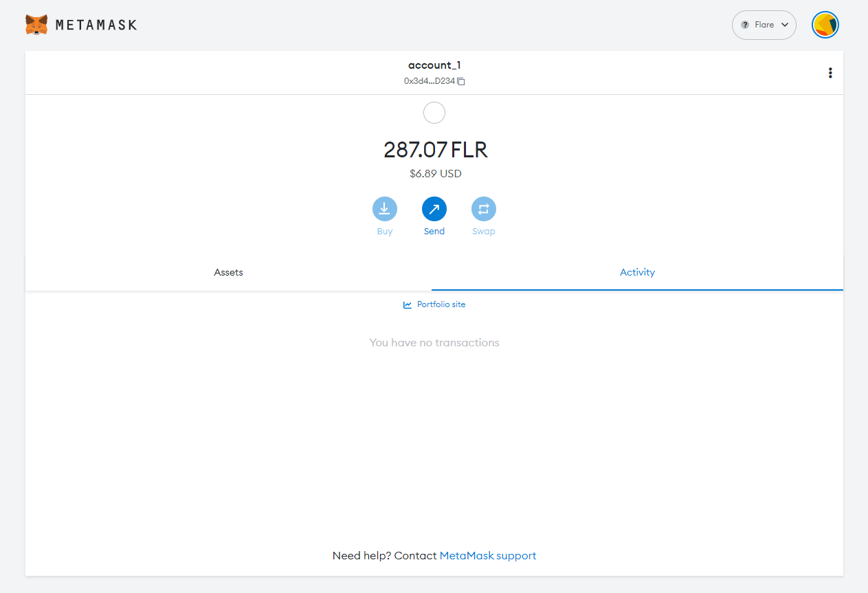The height and width of the screenshot is (593, 868).
Task: Click the 'You have no transactions' message
Action: [x=434, y=342]
